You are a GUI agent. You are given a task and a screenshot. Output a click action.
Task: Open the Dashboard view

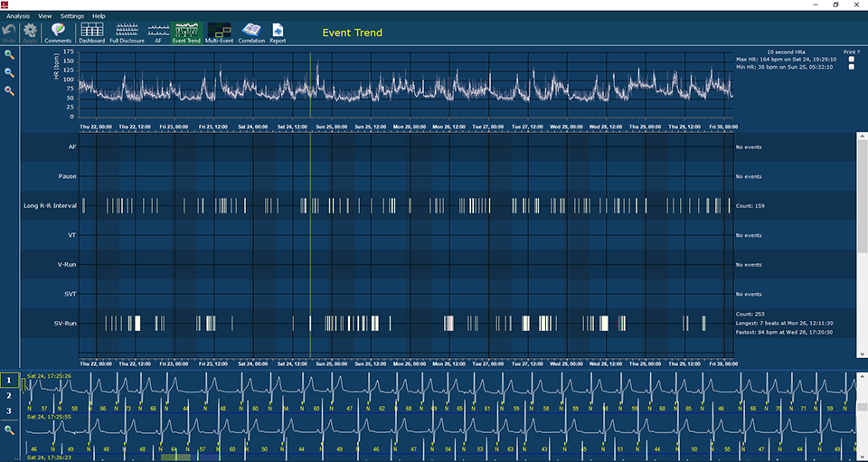91,33
